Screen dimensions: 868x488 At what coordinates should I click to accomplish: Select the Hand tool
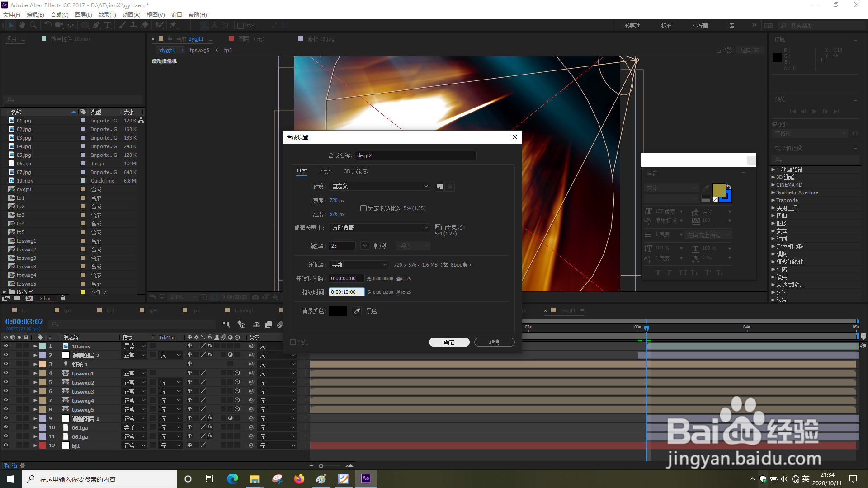[x=22, y=25]
